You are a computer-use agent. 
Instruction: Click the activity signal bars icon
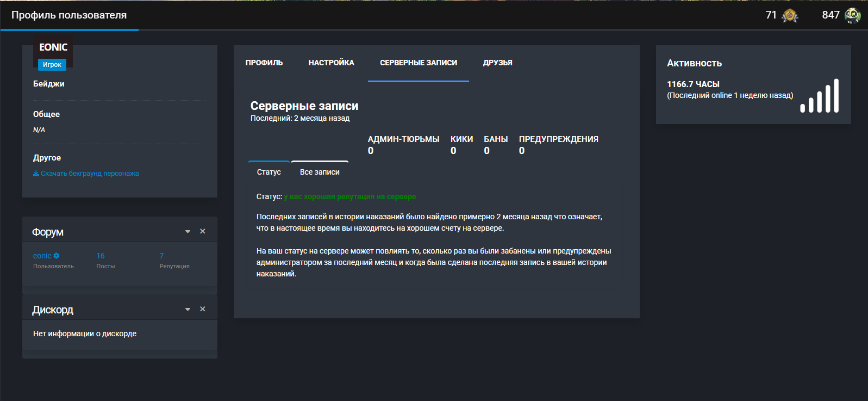click(x=819, y=96)
